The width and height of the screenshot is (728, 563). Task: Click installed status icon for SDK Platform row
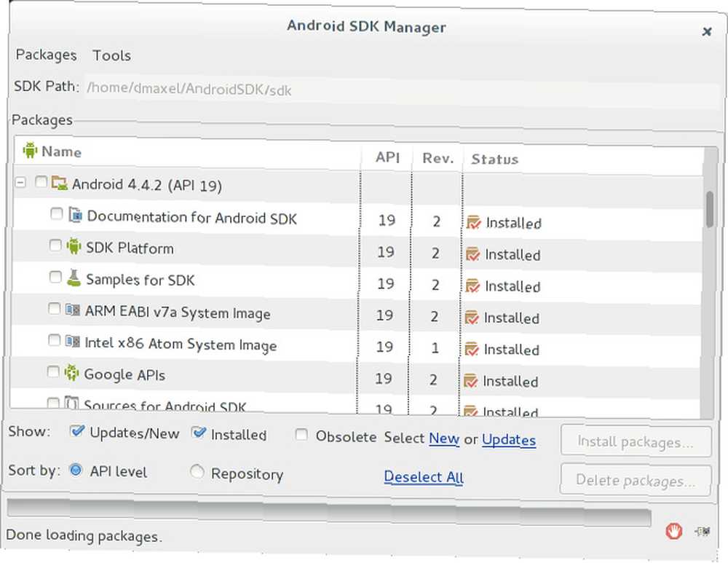(x=472, y=254)
